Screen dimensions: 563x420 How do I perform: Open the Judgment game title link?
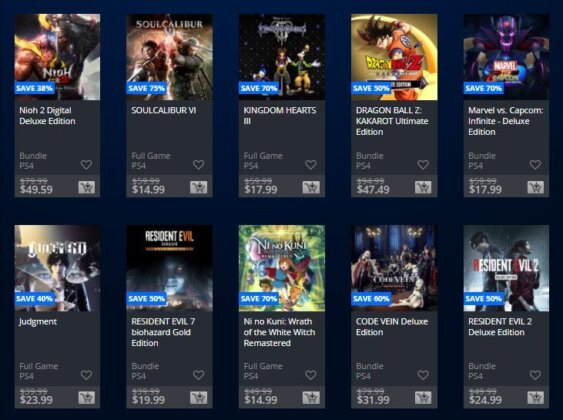(x=38, y=322)
